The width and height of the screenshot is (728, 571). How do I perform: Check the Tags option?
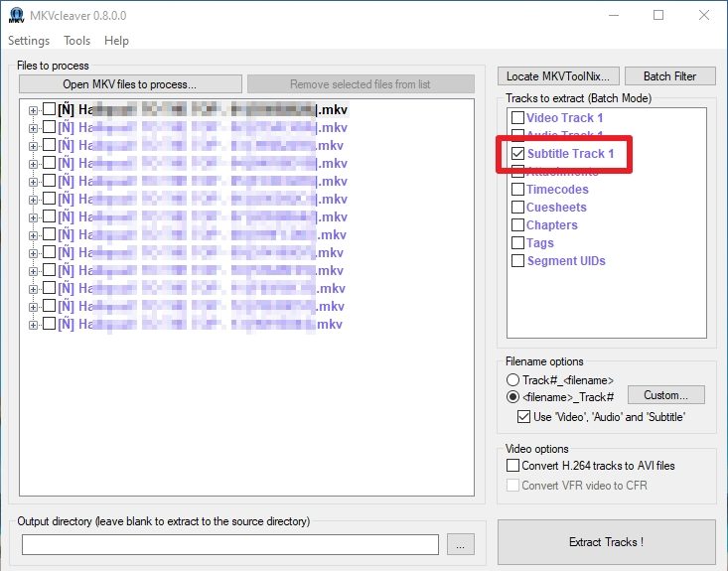point(517,242)
